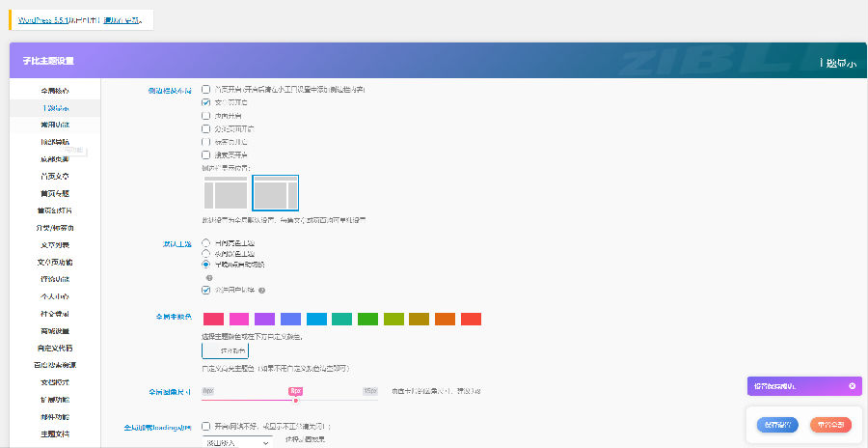Click the blue save settings button
The image size is (868, 448).
click(776, 424)
